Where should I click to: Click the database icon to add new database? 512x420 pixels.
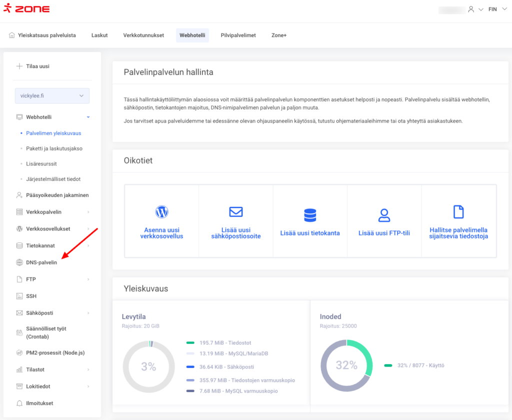(x=310, y=215)
